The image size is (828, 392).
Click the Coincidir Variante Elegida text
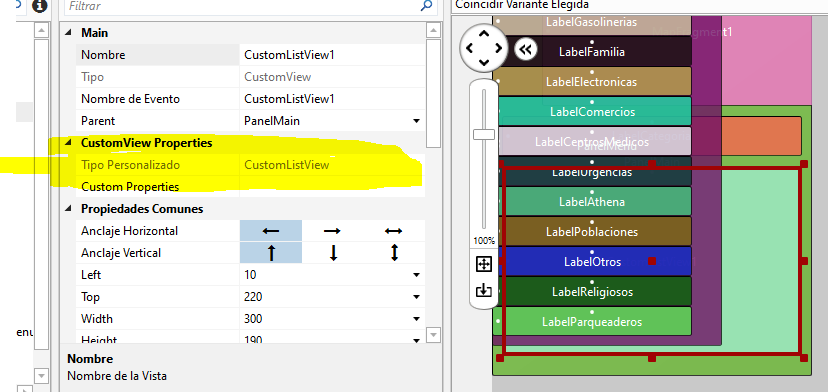522,5
